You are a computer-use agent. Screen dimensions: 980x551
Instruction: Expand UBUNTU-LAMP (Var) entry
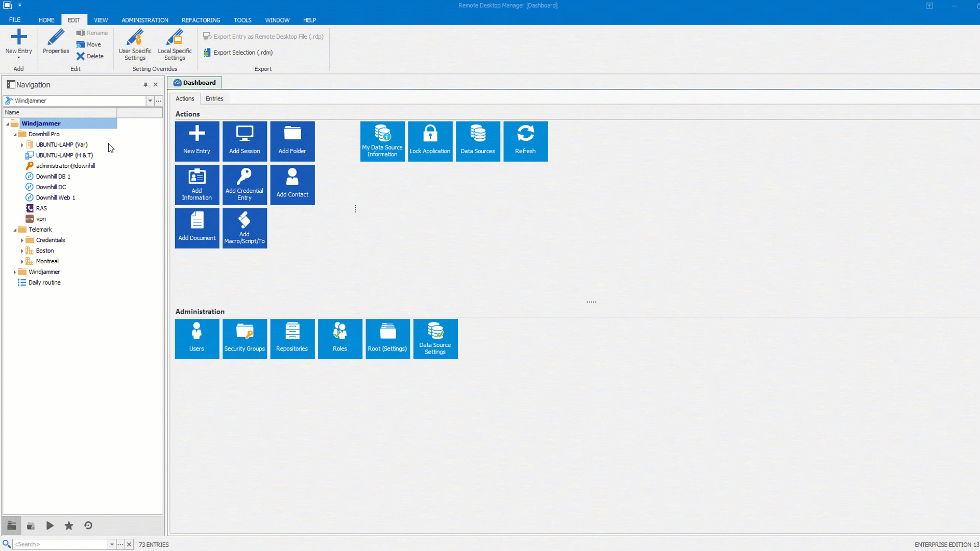[x=22, y=145]
